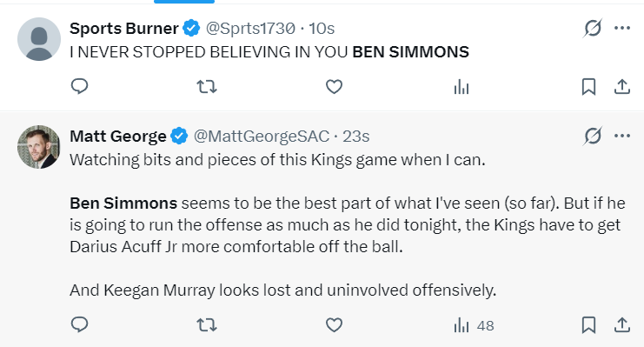644x347 pixels.
Task: Share Matt George's tweet
Action: point(622,325)
